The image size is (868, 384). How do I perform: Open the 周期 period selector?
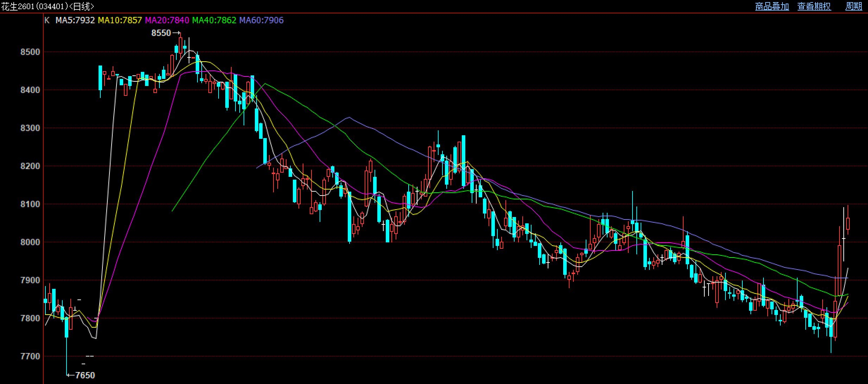[x=854, y=6]
